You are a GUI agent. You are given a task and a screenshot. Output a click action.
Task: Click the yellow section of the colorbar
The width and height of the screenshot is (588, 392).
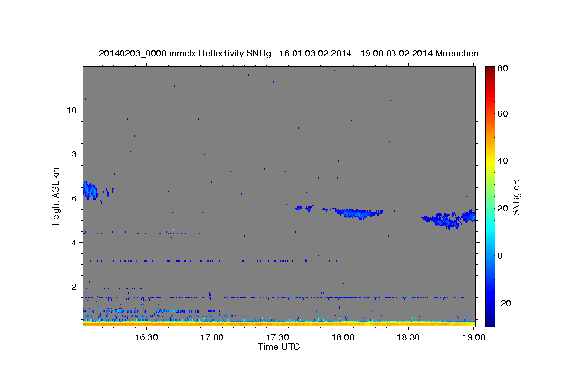pyautogui.click(x=490, y=162)
